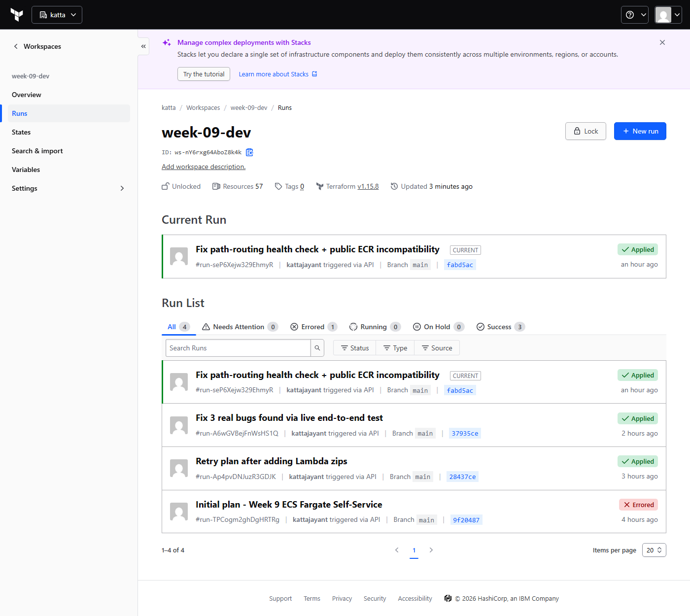Collapse the sidebar navigation panel
690x616 pixels.
(x=143, y=46)
